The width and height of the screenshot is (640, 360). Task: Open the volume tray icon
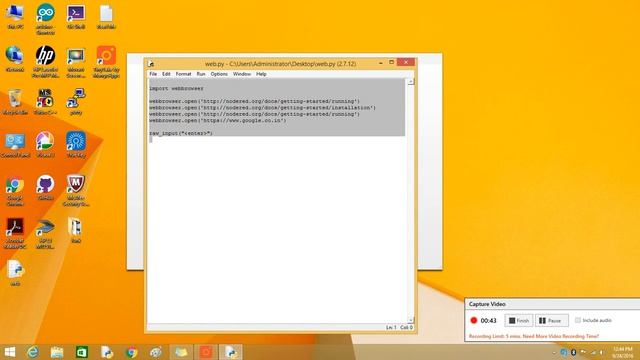[602, 353]
